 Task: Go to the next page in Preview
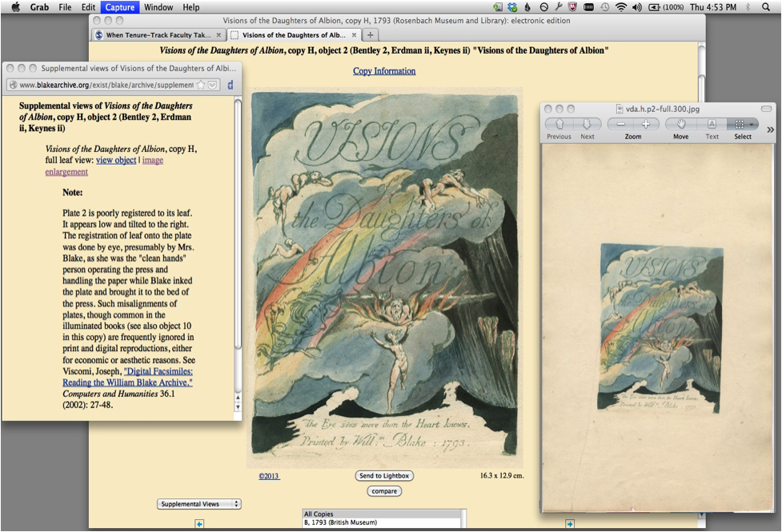click(587, 124)
